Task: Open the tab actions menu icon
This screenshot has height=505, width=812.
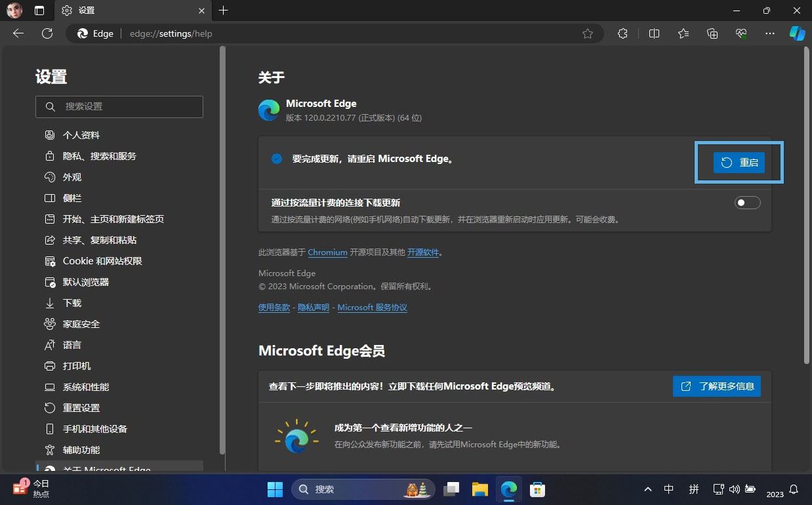Action: pyautogui.click(x=39, y=10)
